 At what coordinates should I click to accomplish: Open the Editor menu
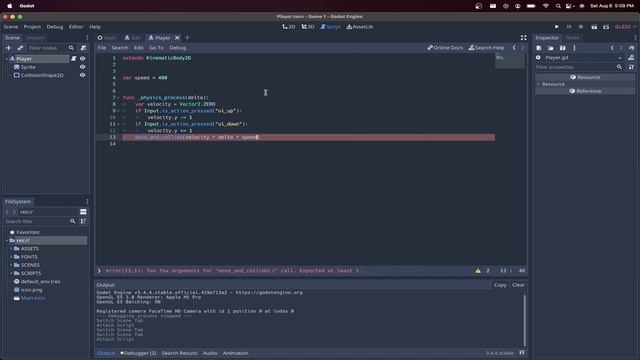pyautogui.click(x=76, y=27)
